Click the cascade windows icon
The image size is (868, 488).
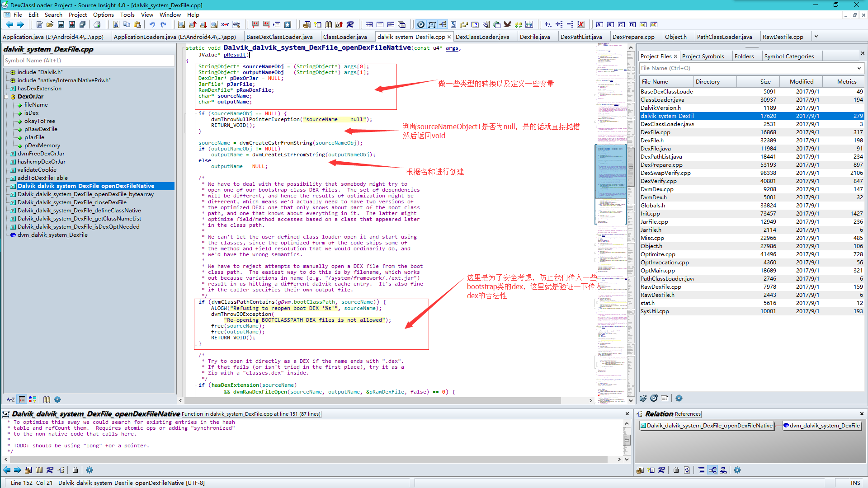point(401,25)
